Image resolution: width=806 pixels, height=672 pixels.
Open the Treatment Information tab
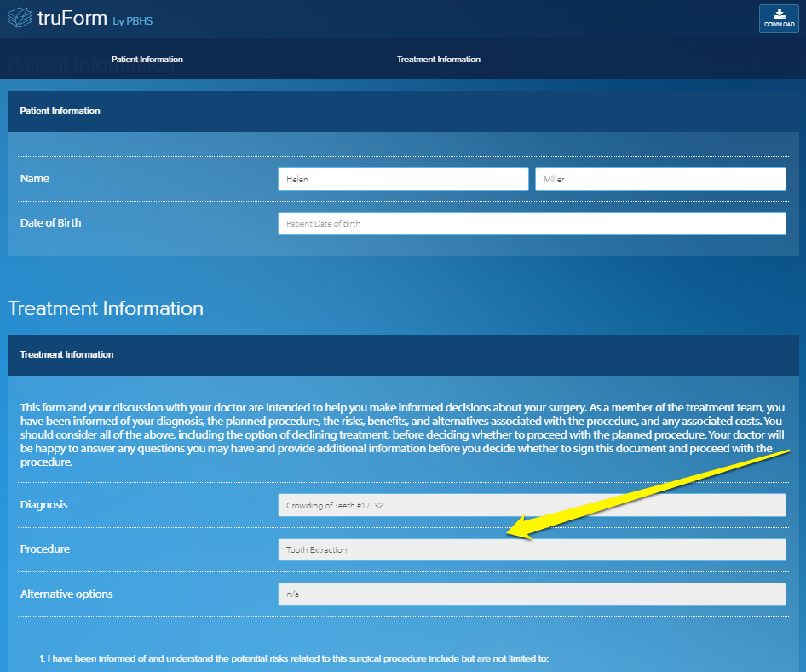(x=438, y=60)
